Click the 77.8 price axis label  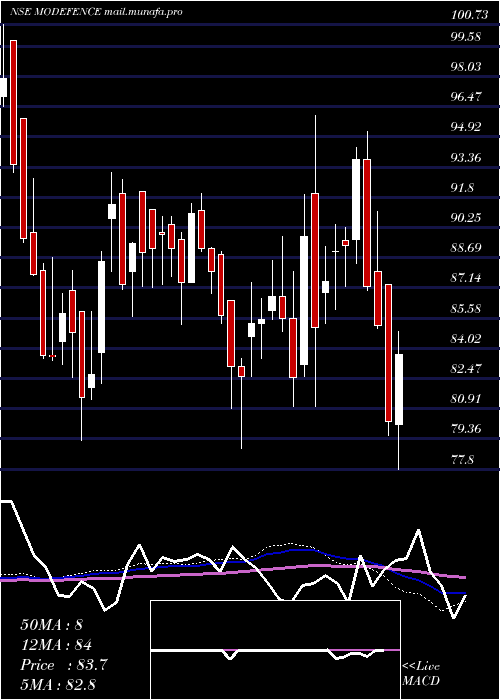[462, 459]
